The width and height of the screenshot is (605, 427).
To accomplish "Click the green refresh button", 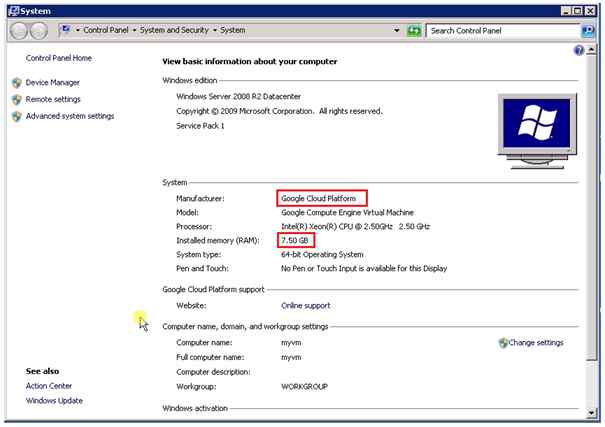I will click(x=414, y=30).
